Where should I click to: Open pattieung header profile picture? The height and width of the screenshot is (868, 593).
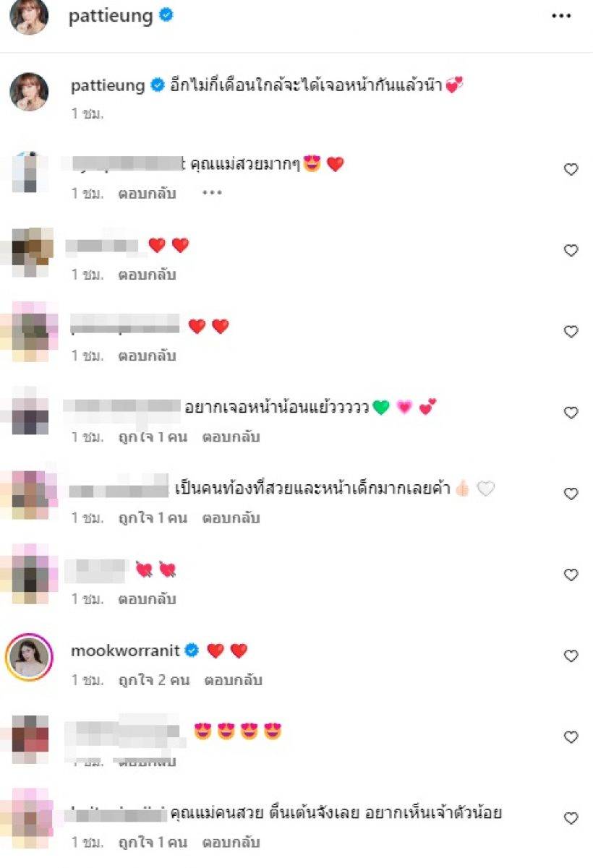30,17
